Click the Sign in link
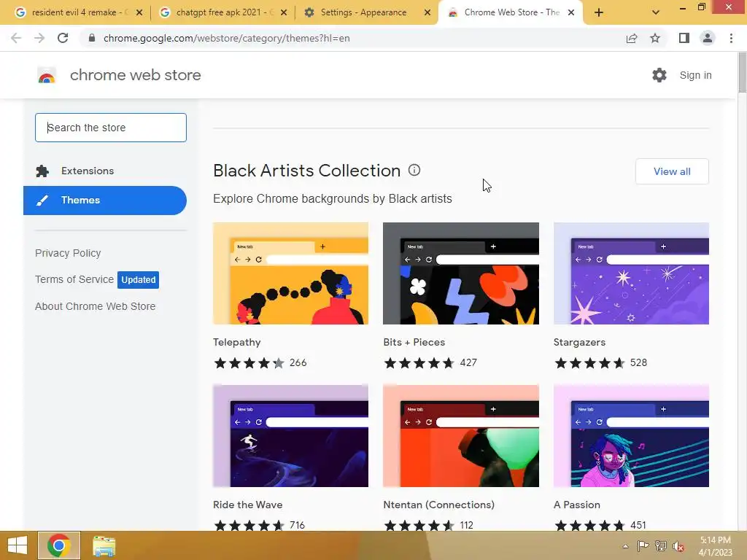Screen dimensions: 747x560 pyautogui.click(x=695, y=75)
